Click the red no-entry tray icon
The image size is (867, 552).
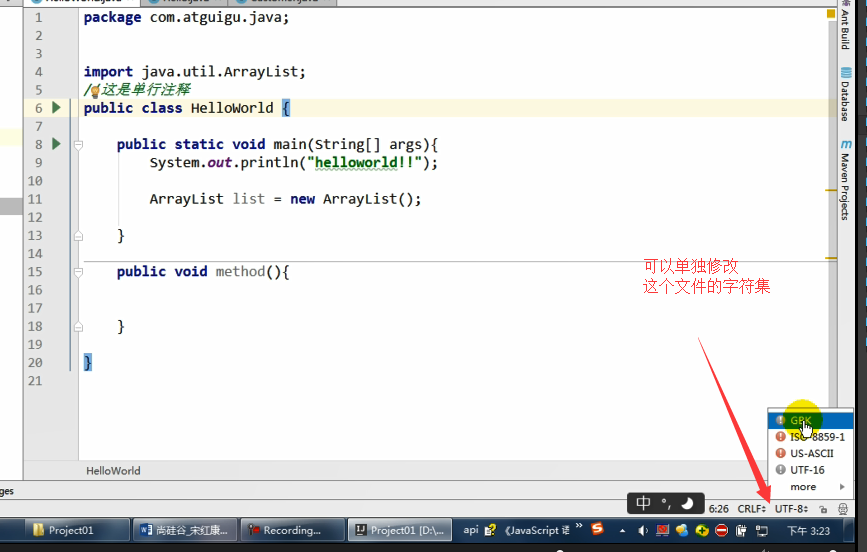[x=722, y=530]
